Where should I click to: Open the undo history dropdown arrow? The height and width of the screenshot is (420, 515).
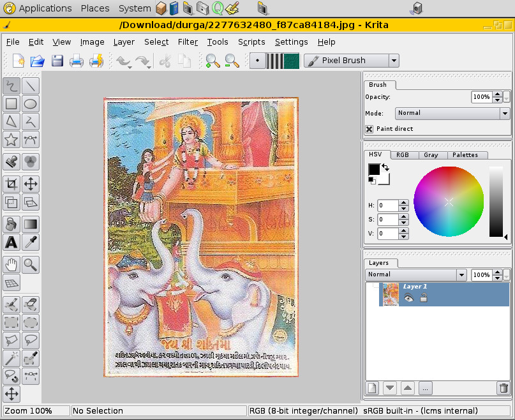point(130,67)
